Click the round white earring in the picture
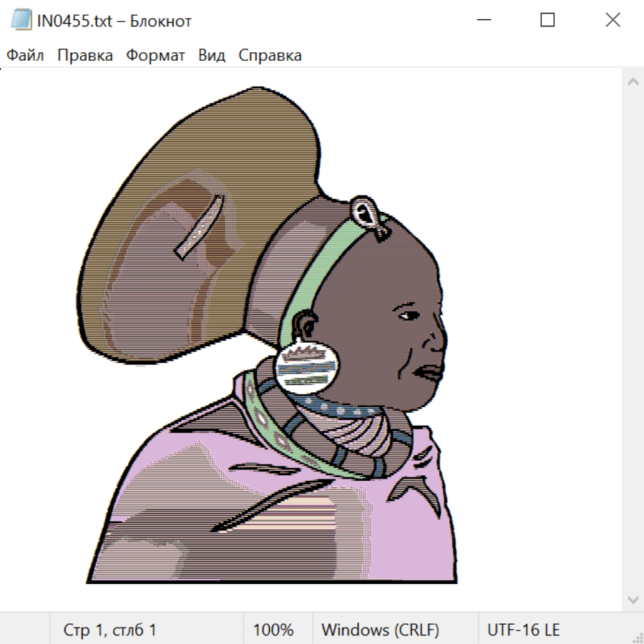This screenshot has height=644, width=644. point(306,365)
